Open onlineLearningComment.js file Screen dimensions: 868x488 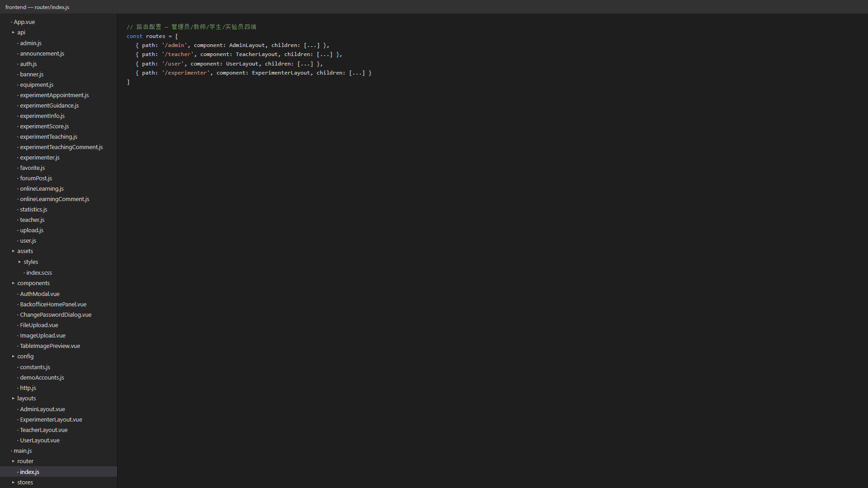click(x=55, y=199)
